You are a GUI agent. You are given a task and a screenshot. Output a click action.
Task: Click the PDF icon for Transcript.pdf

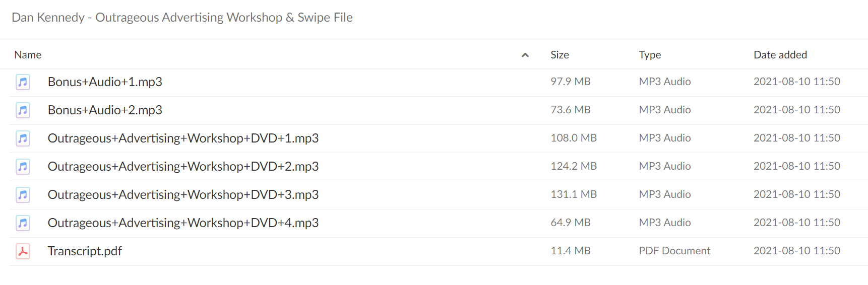click(x=23, y=251)
